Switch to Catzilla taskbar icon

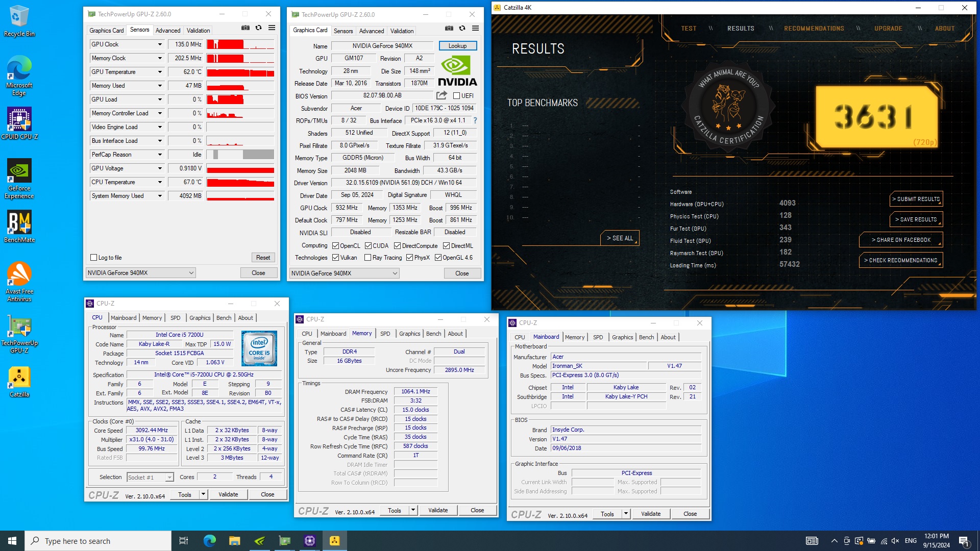click(334, 541)
